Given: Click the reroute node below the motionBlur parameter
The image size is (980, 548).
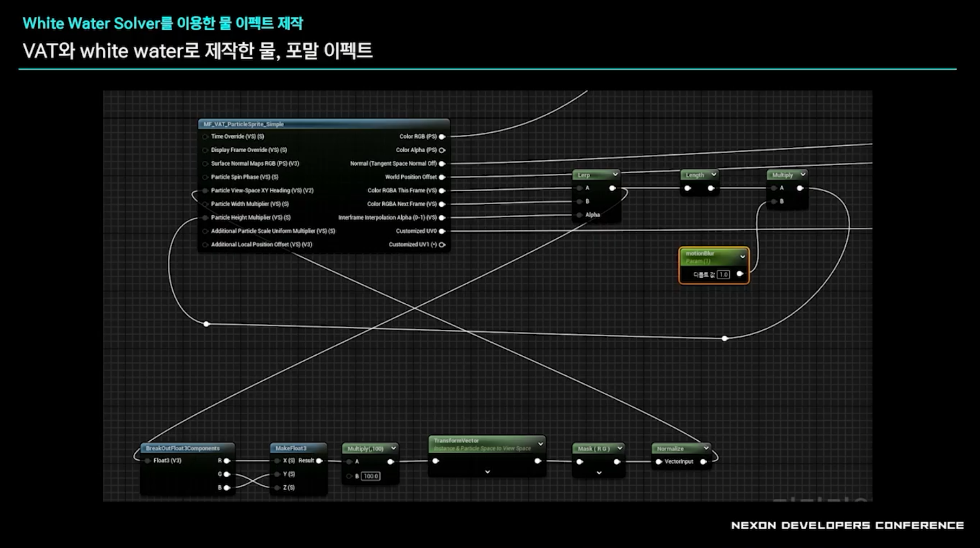Looking at the screenshot, I should (x=724, y=338).
